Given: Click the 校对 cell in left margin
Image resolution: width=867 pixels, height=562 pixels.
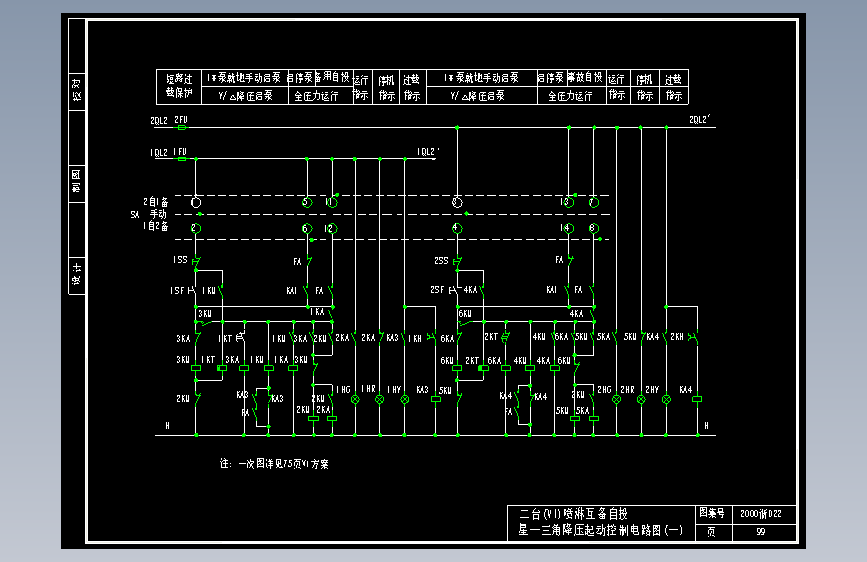Looking at the screenshot, I should tap(77, 90).
